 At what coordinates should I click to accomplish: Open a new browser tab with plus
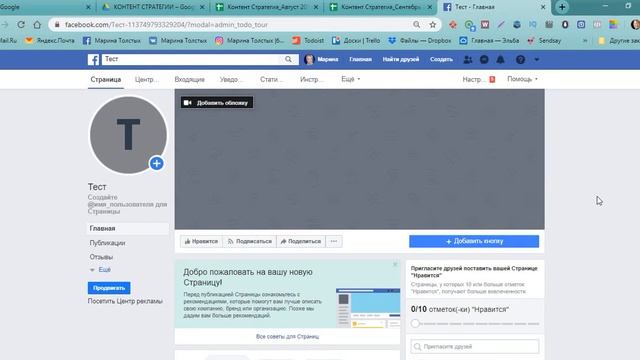[562, 7]
